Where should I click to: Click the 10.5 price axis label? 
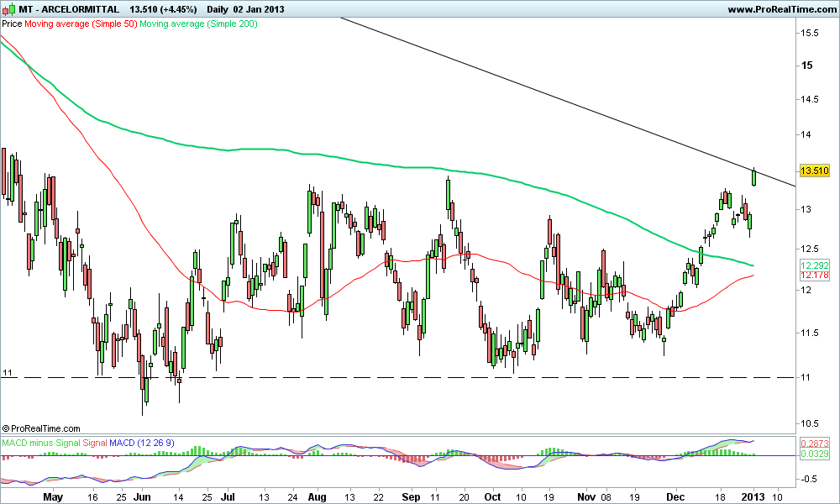(x=809, y=423)
